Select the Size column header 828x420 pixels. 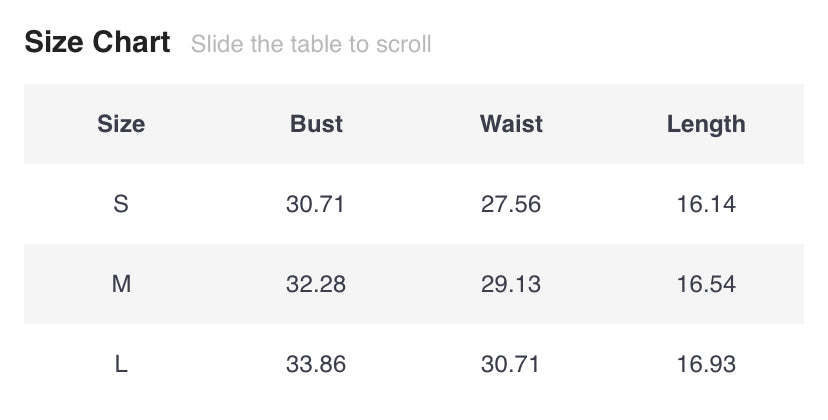(121, 124)
